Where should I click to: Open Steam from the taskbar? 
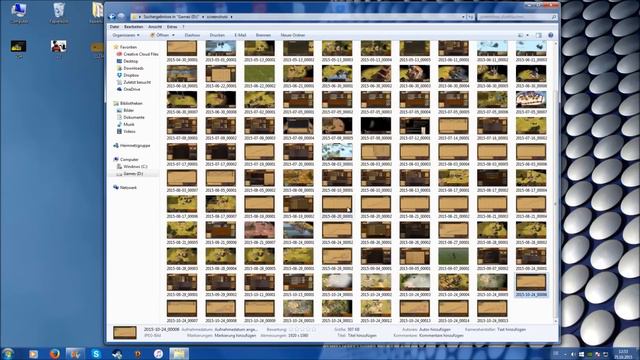point(117,353)
